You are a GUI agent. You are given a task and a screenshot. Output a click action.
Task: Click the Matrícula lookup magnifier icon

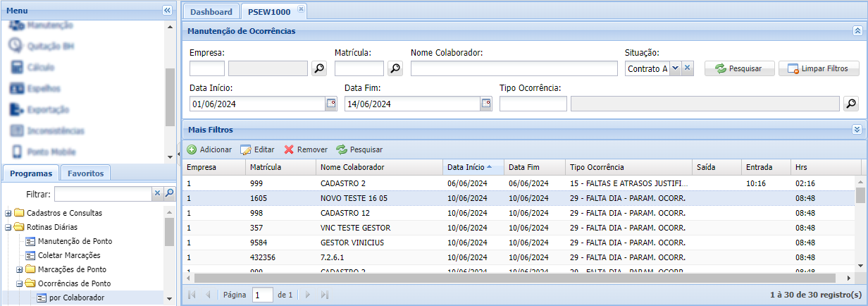395,68
